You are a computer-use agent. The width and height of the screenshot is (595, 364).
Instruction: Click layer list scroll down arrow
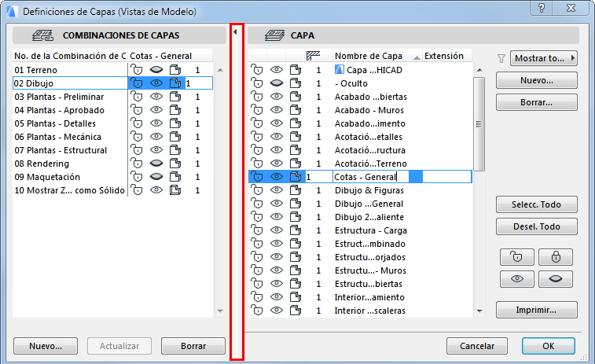point(479,311)
